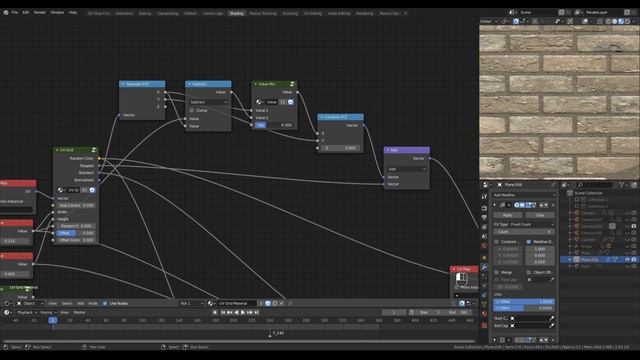
Task: Open the timeline Playback dropdown
Action: (27, 312)
